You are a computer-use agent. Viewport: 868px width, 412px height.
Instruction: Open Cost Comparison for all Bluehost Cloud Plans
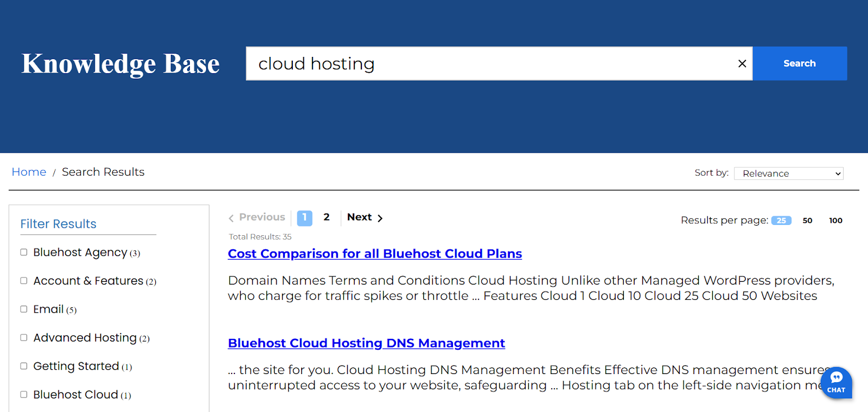pos(375,254)
